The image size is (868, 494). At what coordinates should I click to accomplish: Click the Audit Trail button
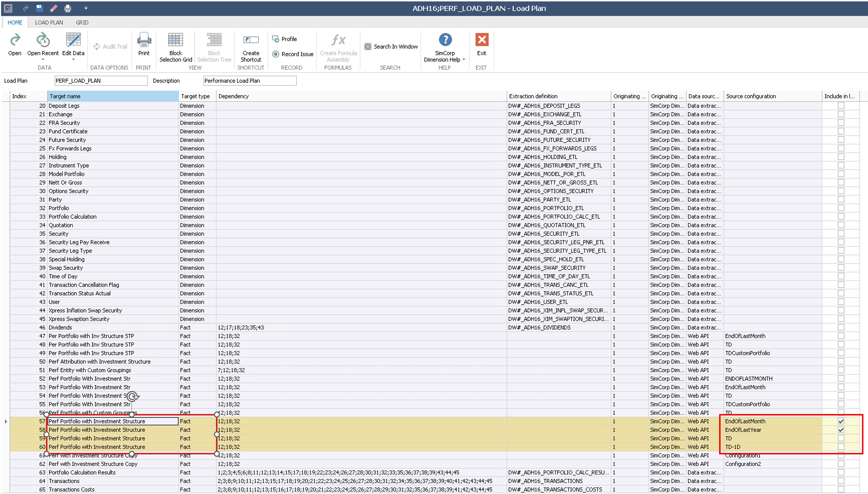pyautogui.click(x=109, y=46)
